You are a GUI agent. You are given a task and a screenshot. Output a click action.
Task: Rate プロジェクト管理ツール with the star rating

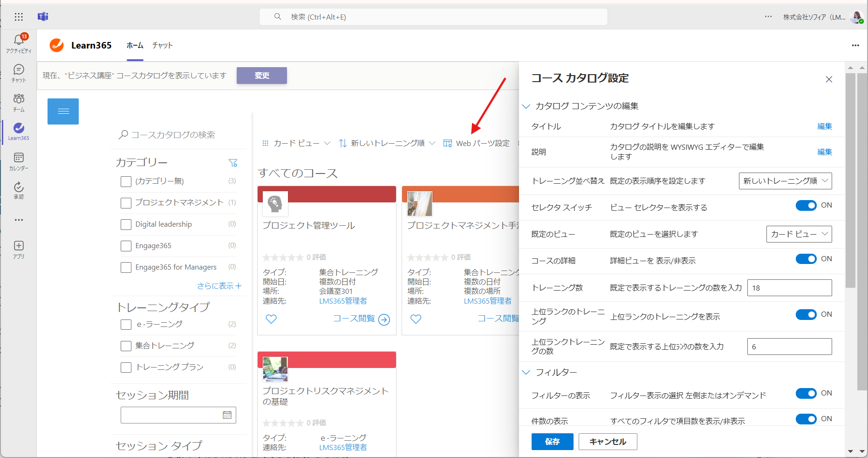pos(283,257)
